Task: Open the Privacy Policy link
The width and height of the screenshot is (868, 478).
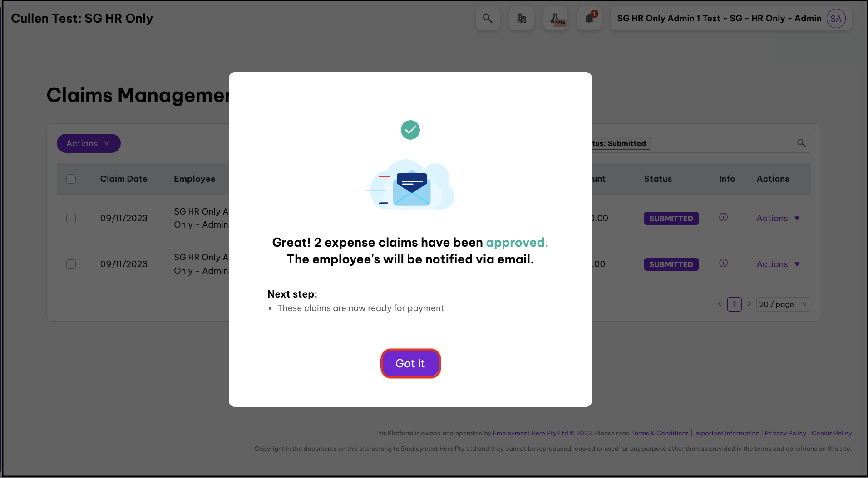Action: pyautogui.click(x=785, y=433)
